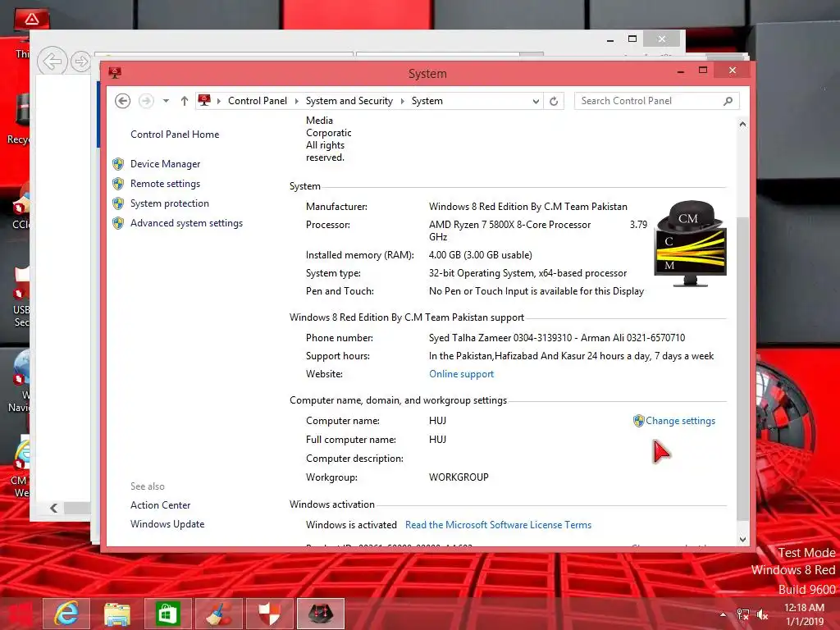Select the System breadcrumb item
840x630 pixels.
click(x=427, y=101)
